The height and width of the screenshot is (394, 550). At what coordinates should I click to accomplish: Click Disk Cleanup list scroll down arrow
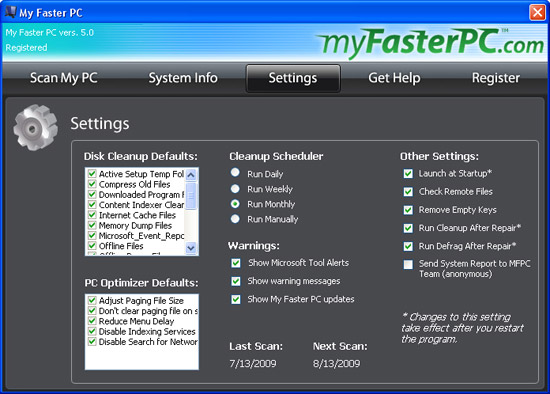pos(191,248)
